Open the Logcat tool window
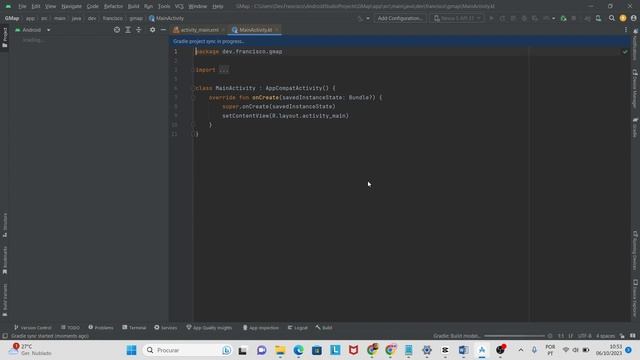640x360 pixels. [x=298, y=328]
